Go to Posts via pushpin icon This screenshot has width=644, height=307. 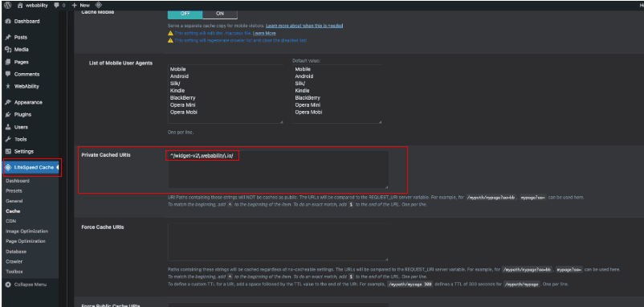point(8,38)
